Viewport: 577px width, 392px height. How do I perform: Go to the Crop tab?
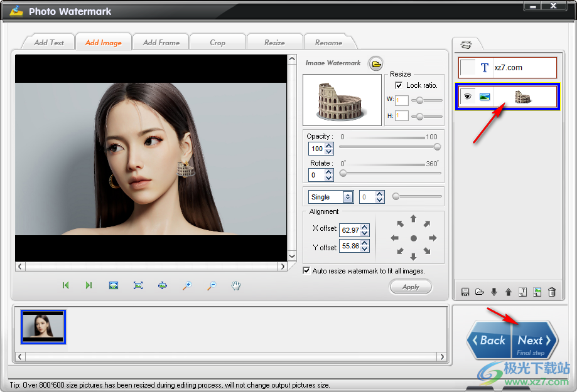pyautogui.click(x=217, y=43)
